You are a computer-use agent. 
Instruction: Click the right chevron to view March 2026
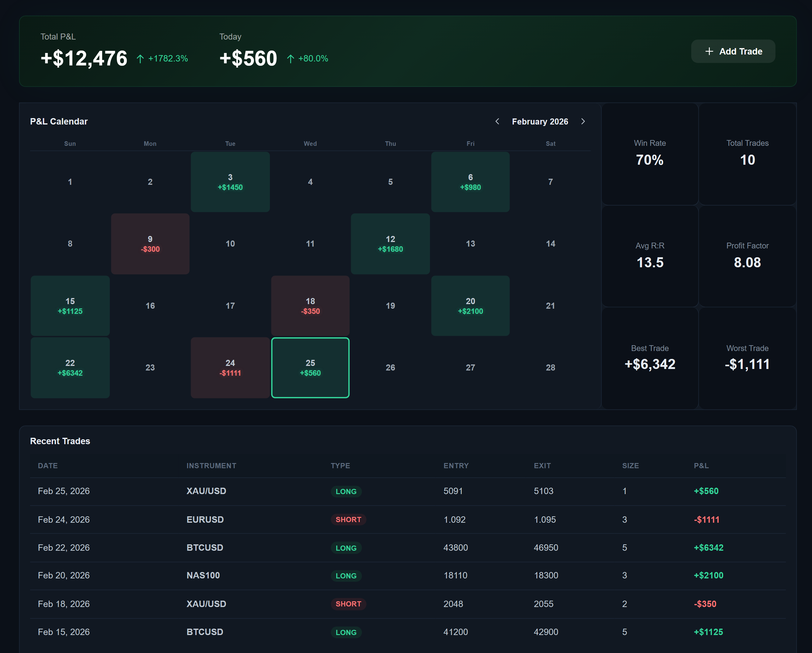click(583, 121)
